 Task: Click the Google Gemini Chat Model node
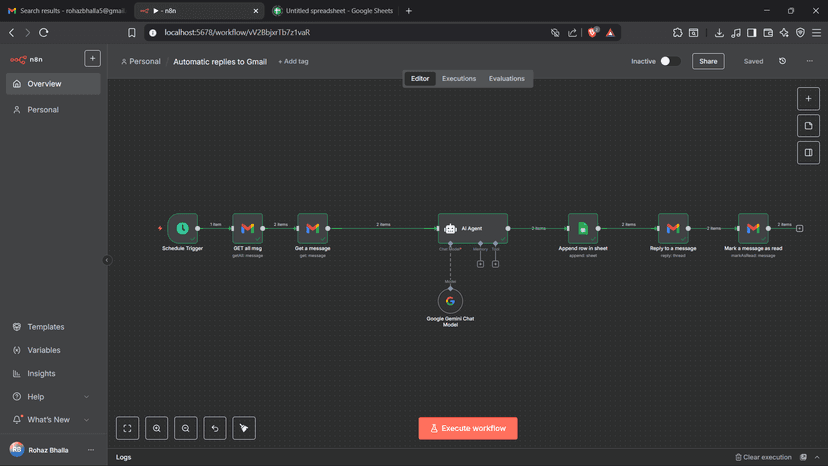(450, 300)
